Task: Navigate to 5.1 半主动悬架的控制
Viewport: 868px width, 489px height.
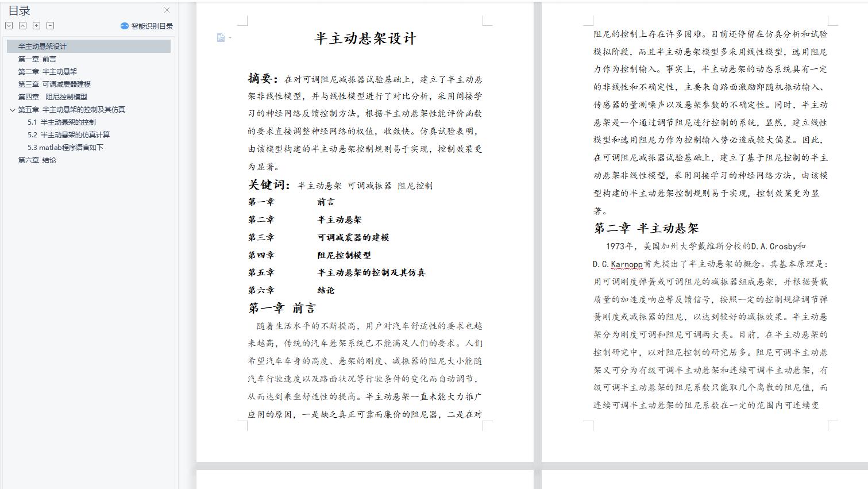Action: 61,122
